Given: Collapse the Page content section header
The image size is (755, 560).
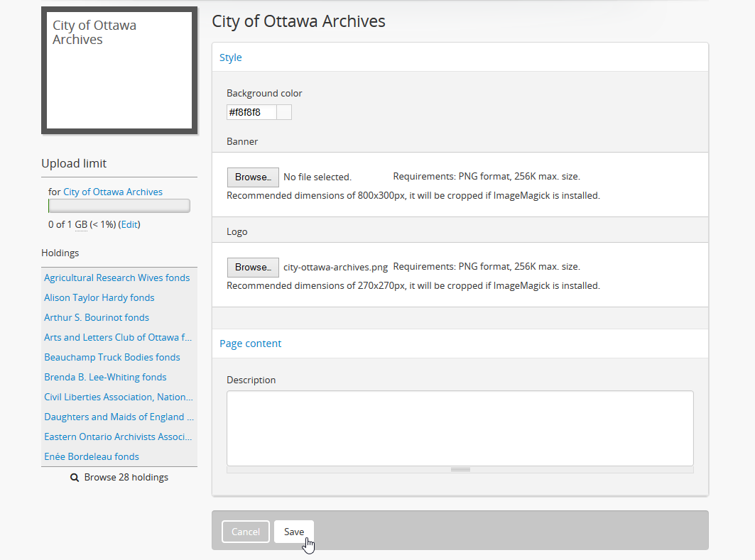Looking at the screenshot, I should click(x=251, y=344).
